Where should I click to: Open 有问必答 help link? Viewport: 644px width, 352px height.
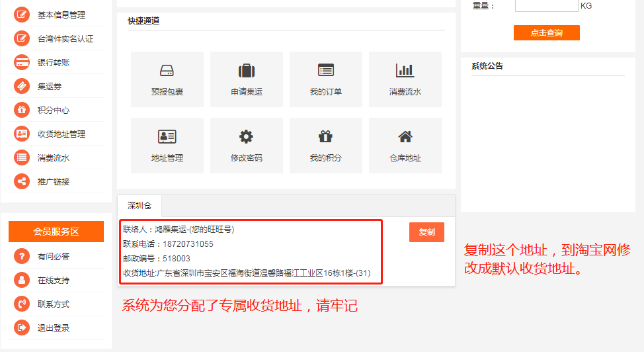click(x=54, y=257)
